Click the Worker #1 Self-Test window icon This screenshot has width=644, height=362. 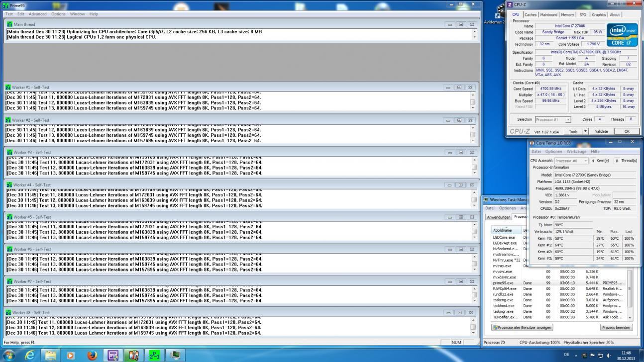(x=8, y=87)
